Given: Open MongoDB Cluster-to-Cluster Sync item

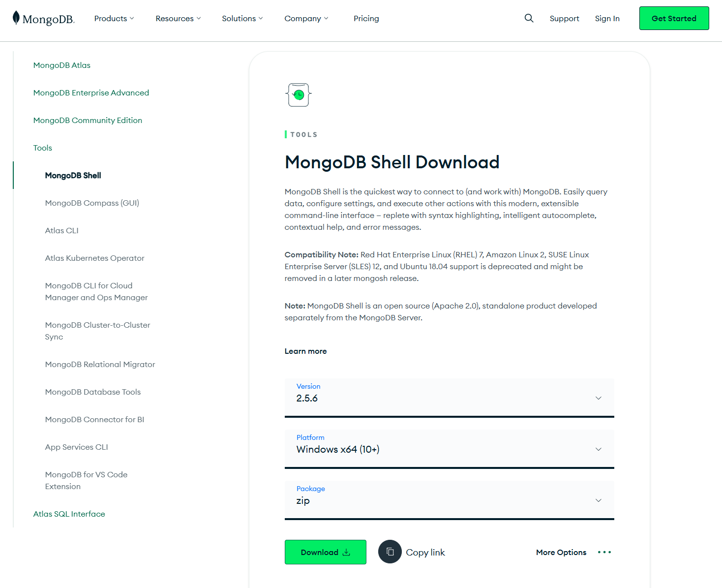Looking at the screenshot, I should click(x=97, y=331).
